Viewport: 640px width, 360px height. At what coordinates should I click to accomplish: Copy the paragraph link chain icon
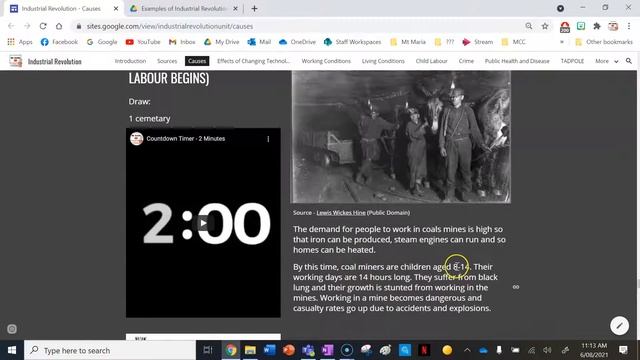coord(516,287)
